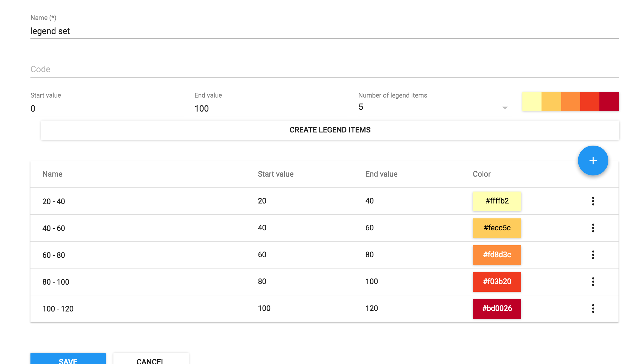The height and width of the screenshot is (364, 643).
Task: Open more options for 80 - 100 row
Action: [593, 282]
